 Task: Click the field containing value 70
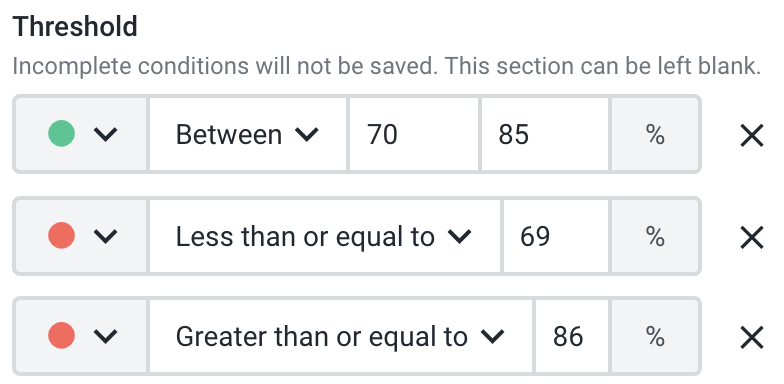click(x=414, y=134)
